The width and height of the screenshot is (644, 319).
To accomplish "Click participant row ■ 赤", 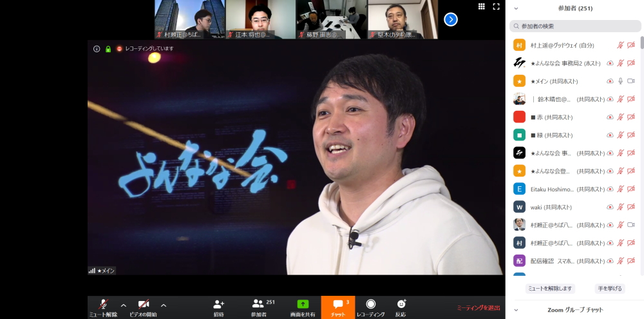I will click(573, 117).
